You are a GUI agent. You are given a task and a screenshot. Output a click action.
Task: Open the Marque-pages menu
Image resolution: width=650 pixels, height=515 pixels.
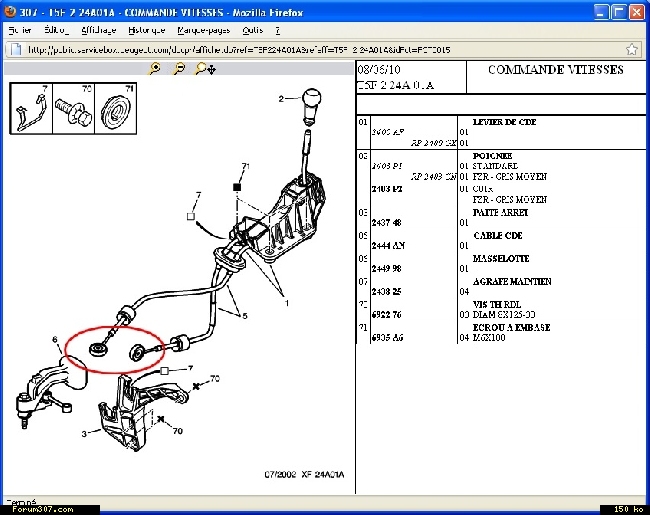tap(204, 30)
